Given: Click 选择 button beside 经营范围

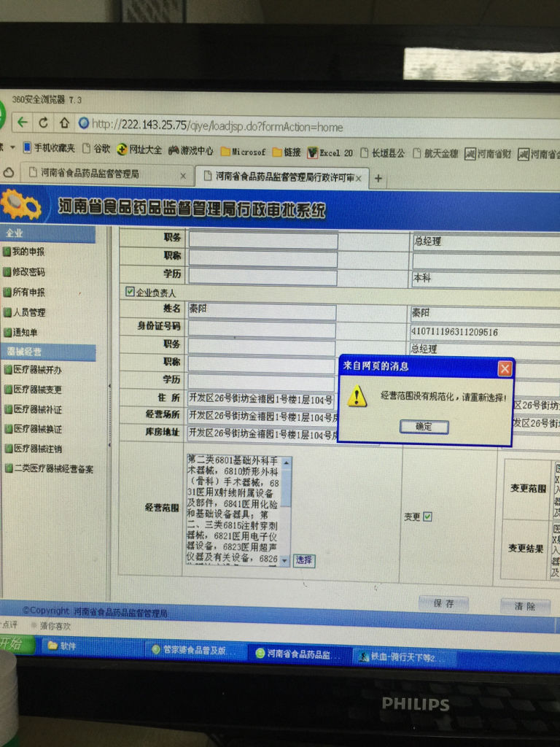Looking at the screenshot, I should click(304, 560).
